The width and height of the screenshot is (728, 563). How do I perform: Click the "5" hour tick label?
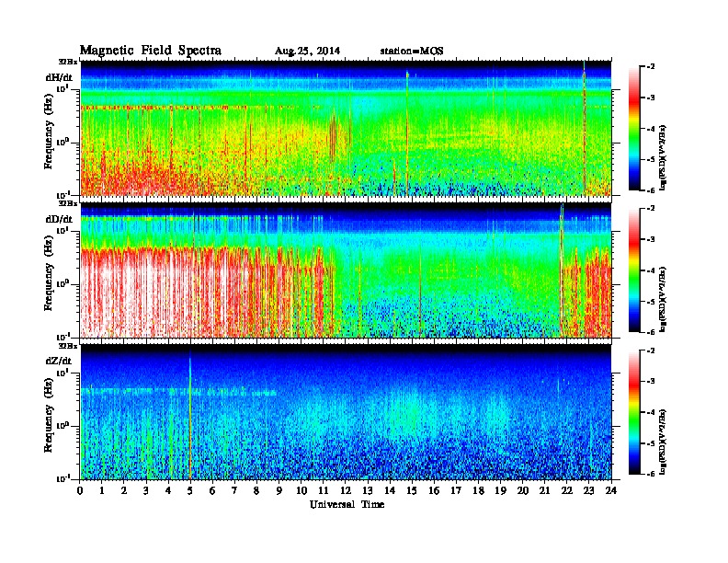(x=191, y=491)
